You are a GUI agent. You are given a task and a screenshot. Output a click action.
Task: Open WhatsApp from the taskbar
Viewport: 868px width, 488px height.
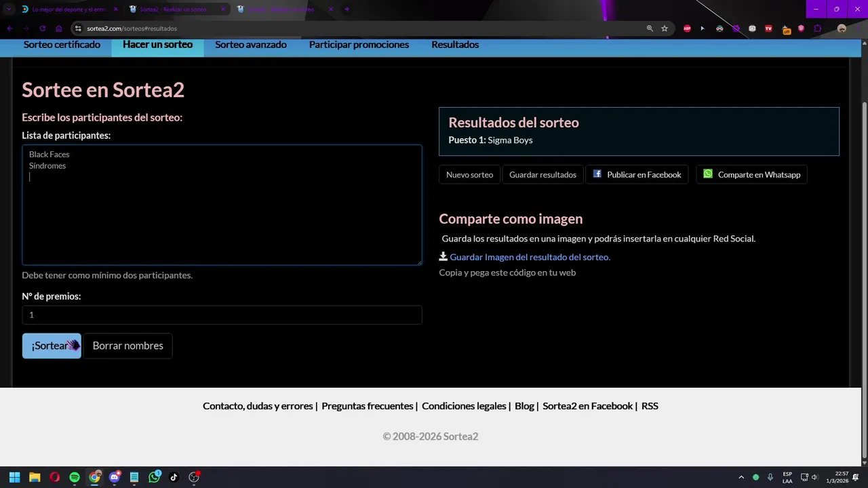(154, 477)
